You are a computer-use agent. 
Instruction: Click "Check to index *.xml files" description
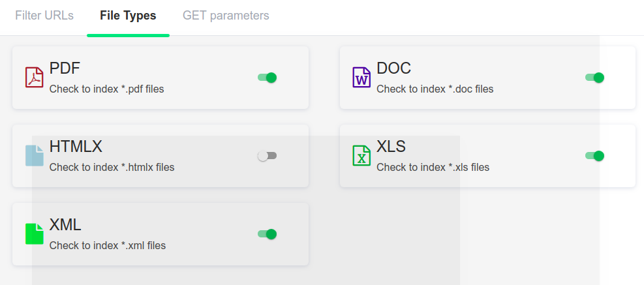(108, 246)
